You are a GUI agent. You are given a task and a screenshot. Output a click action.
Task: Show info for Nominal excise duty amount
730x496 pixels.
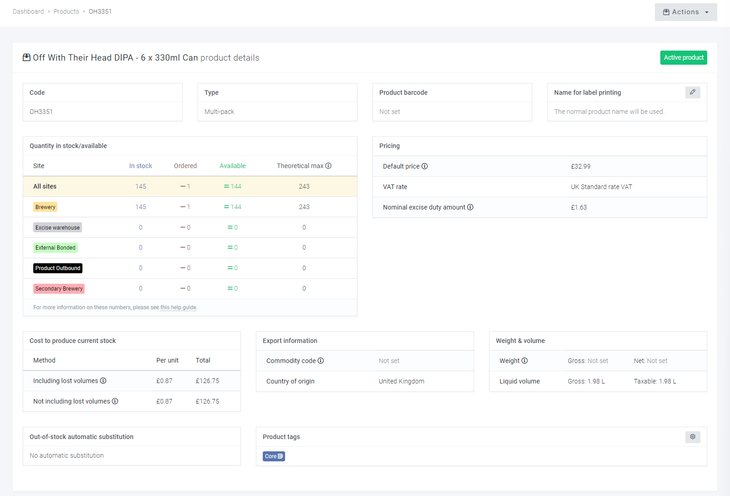click(x=470, y=207)
